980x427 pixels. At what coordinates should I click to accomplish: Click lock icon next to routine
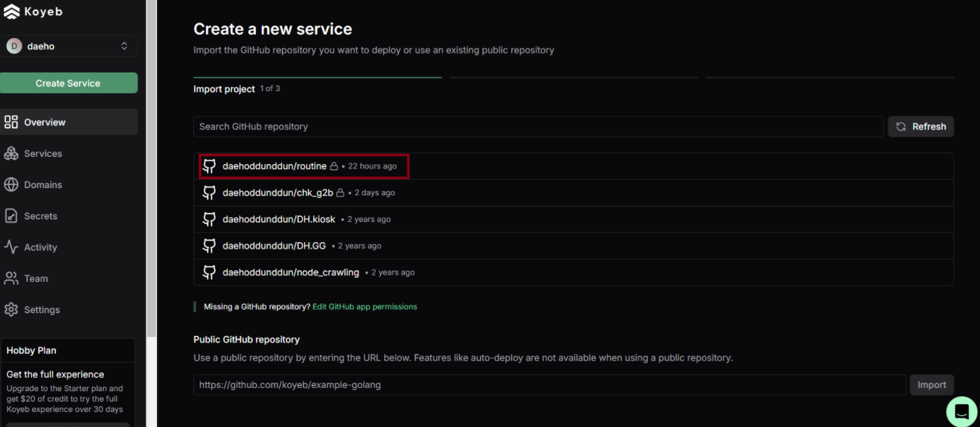(x=334, y=166)
